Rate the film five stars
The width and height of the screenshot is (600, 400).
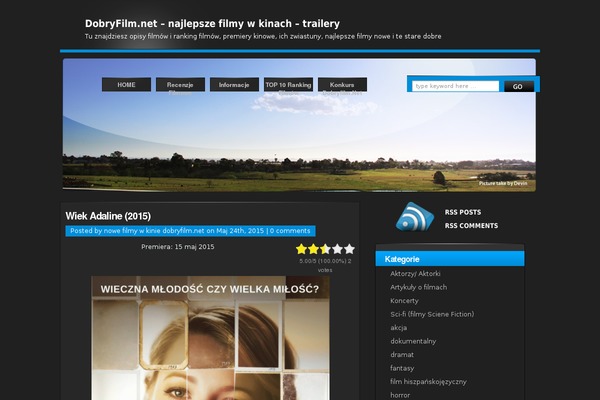click(x=349, y=249)
